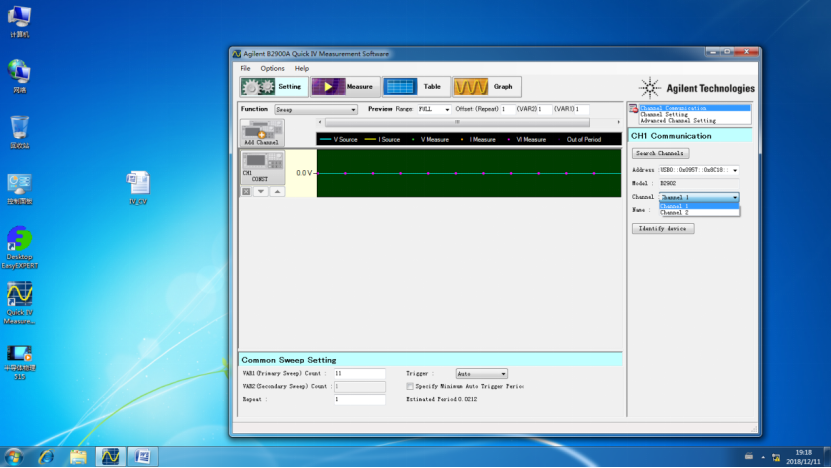Move CH1 down with the down arrow
Image resolution: width=831 pixels, height=468 pixels.
261,191
